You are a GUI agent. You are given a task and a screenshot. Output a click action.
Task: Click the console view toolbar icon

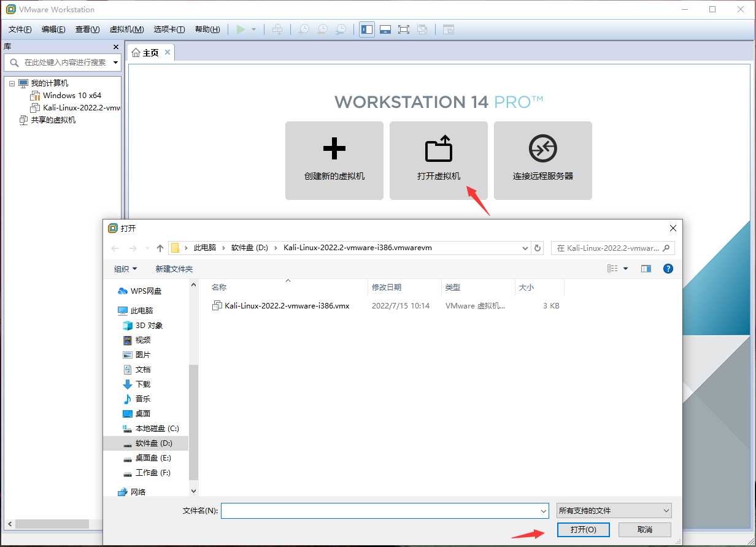tap(449, 29)
